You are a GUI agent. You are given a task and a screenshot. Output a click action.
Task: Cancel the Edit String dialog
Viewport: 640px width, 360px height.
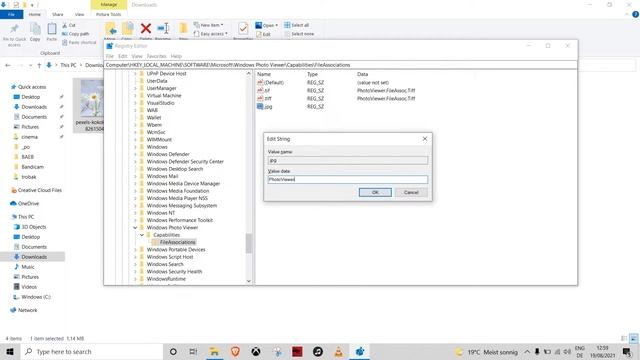tap(411, 192)
